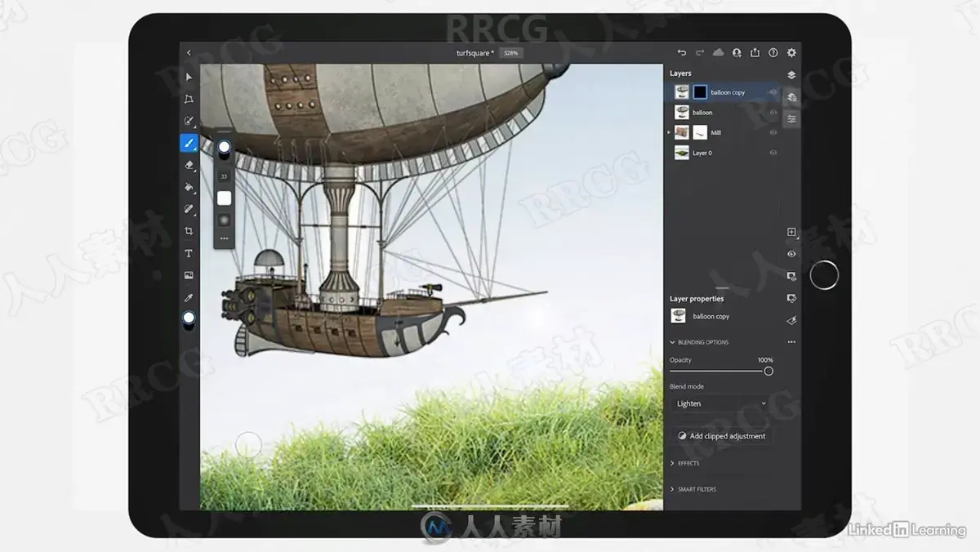Open brush hardness setting button
Screen dimensions: 980x552
point(224,220)
